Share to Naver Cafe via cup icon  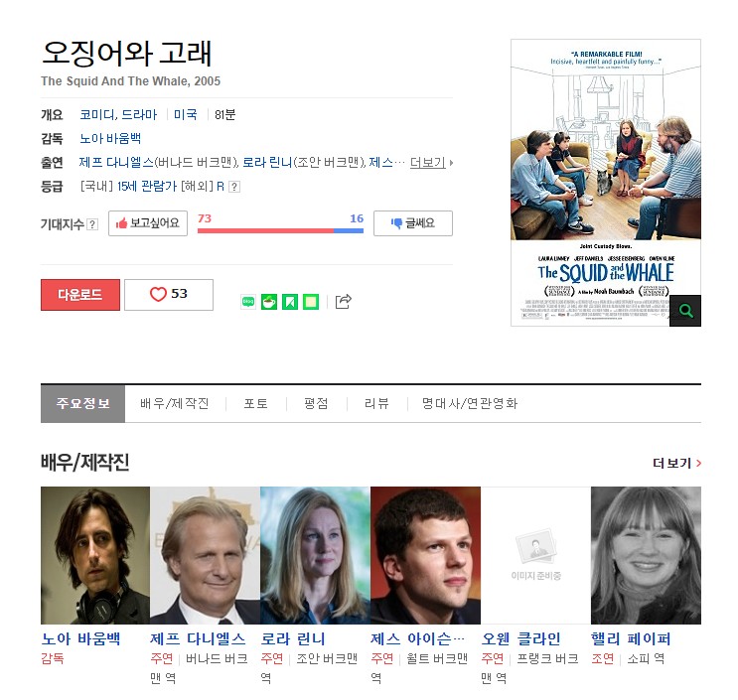269,302
